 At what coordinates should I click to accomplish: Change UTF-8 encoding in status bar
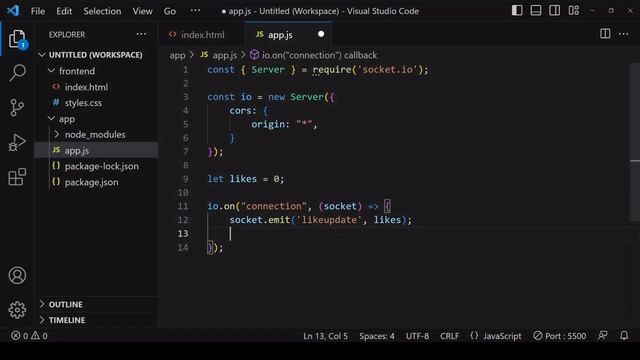click(417, 336)
